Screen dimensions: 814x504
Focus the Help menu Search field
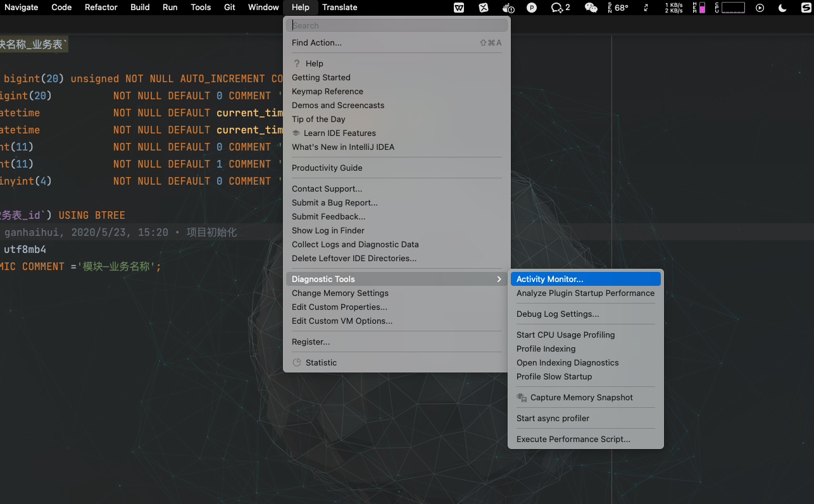coord(397,25)
